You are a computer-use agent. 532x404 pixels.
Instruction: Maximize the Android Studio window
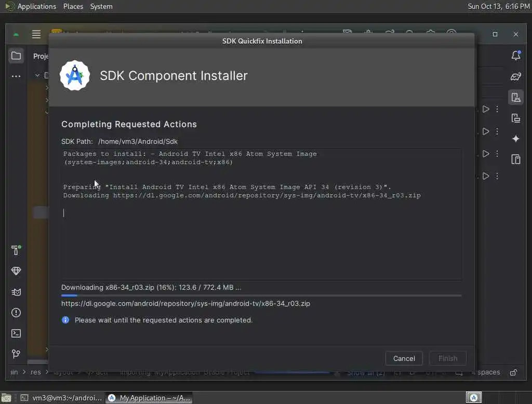(495, 34)
